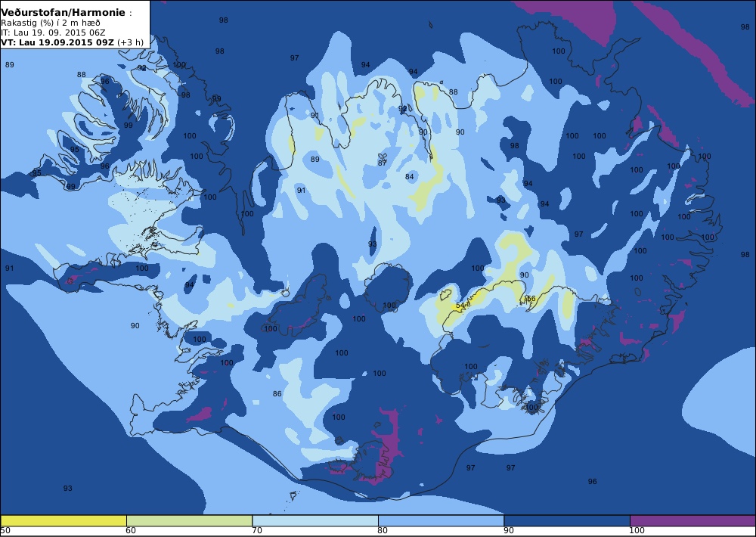Click the '54' humidity value on the map
The height and width of the screenshot is (537, 756).
[460, 306]
